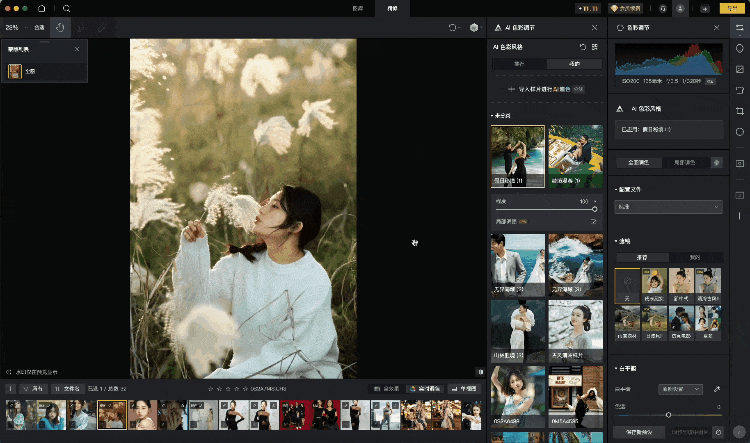Select the crop tool in right sidebar

(x=739, y=113)
